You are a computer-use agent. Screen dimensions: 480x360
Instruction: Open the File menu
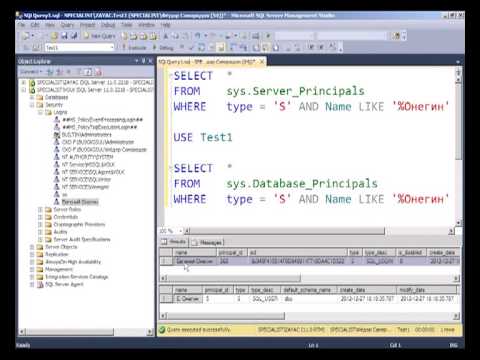(22, 25)
